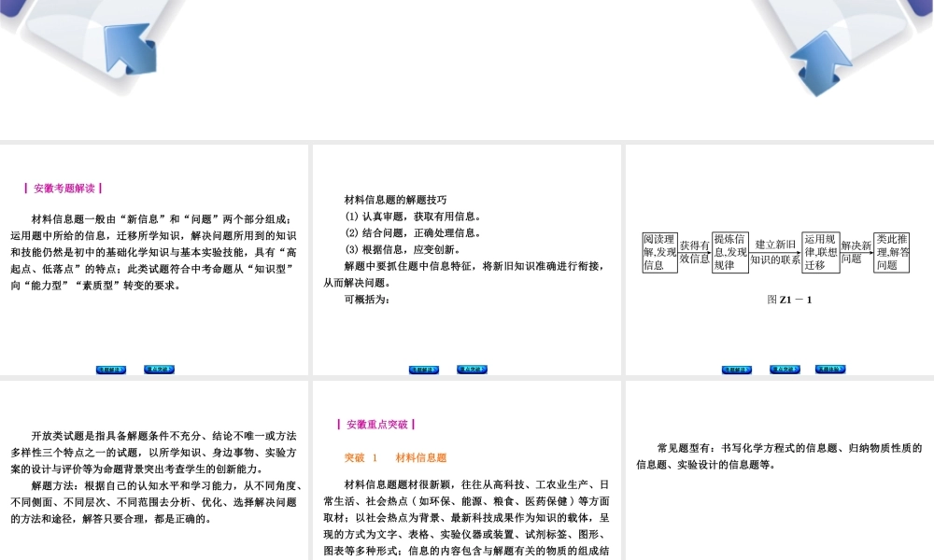Click left blue button on 安徽考题解读 slide

tap(111, 370)
